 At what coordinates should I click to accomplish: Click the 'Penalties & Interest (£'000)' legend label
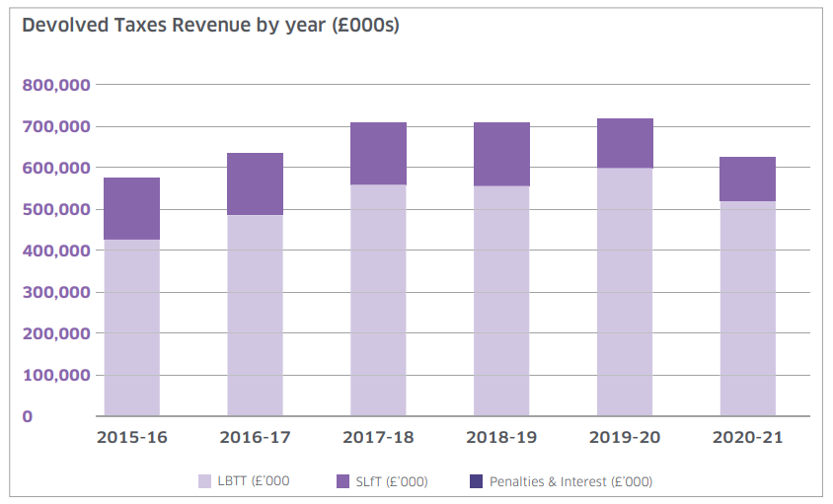570,481
